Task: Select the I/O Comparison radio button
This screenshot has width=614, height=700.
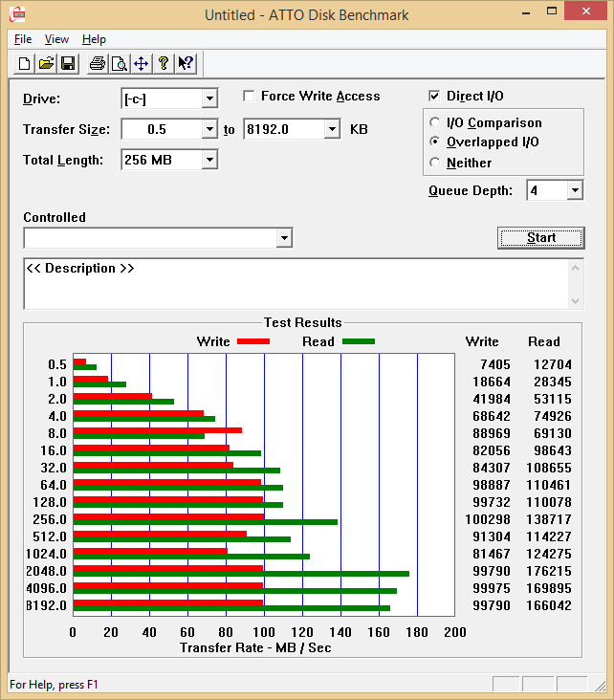Action: [434, 121]
